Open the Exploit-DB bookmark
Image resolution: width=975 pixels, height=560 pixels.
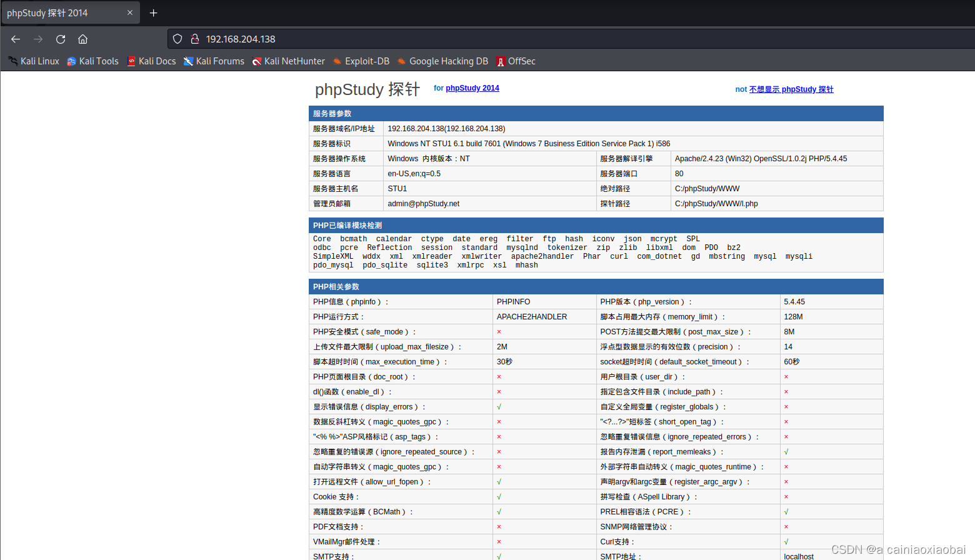[361, 61]
